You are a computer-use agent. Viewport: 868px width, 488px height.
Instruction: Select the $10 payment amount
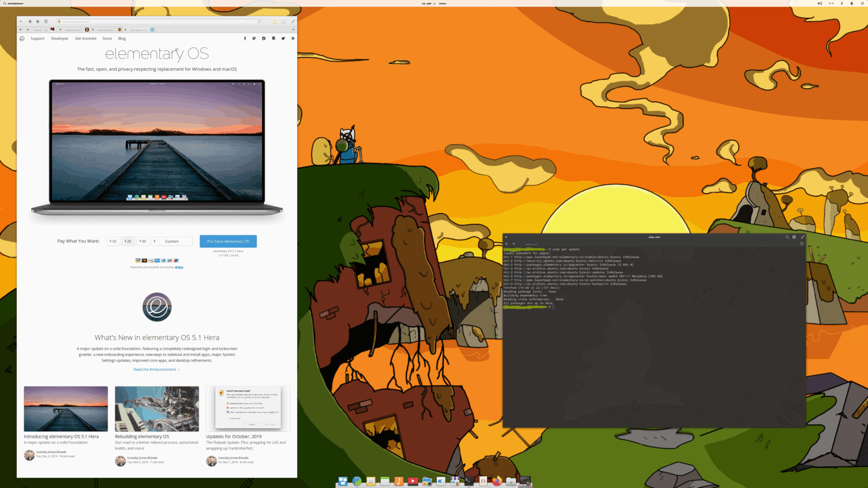point(113,241)
